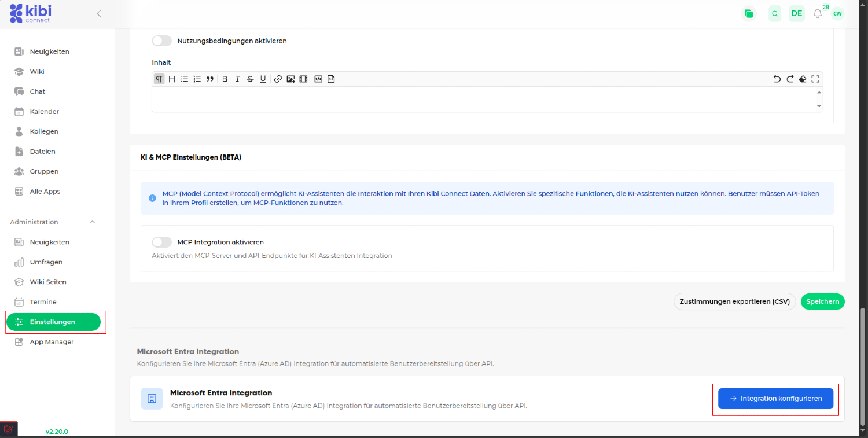Collapse the sidebar with the left chevron
Viewport: 868px width, 438px height.
click(99, 13)
